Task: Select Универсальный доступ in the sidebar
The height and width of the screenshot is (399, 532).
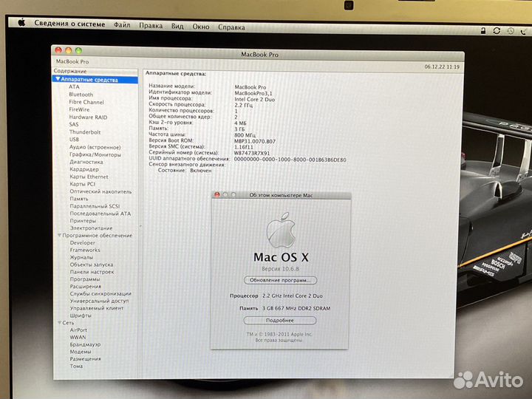Action: click(x=99, y=301)
